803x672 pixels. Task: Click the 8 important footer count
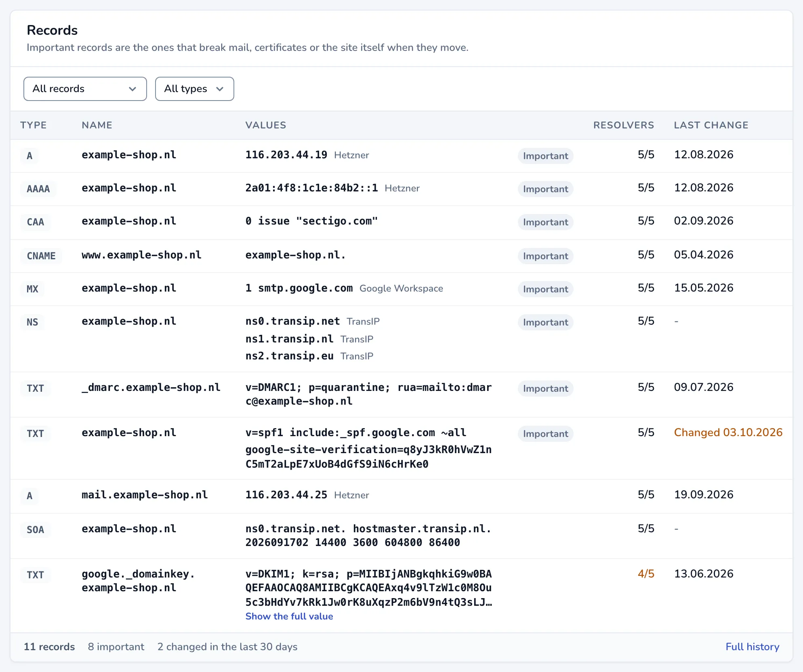116,647
